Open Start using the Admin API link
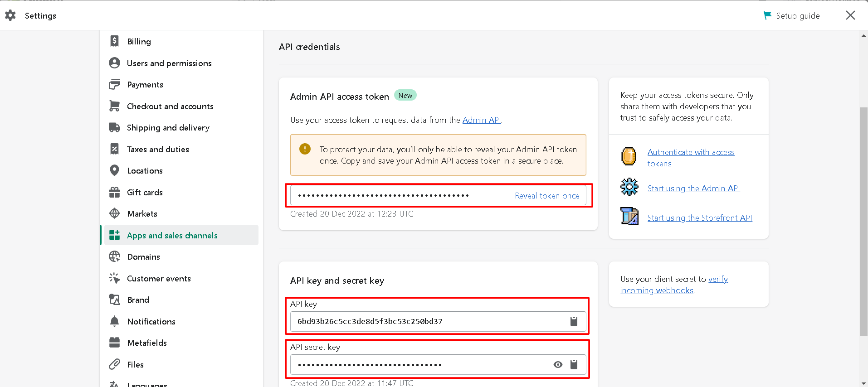The height and width of the screenshot is (387, 868). pos(693,189)
